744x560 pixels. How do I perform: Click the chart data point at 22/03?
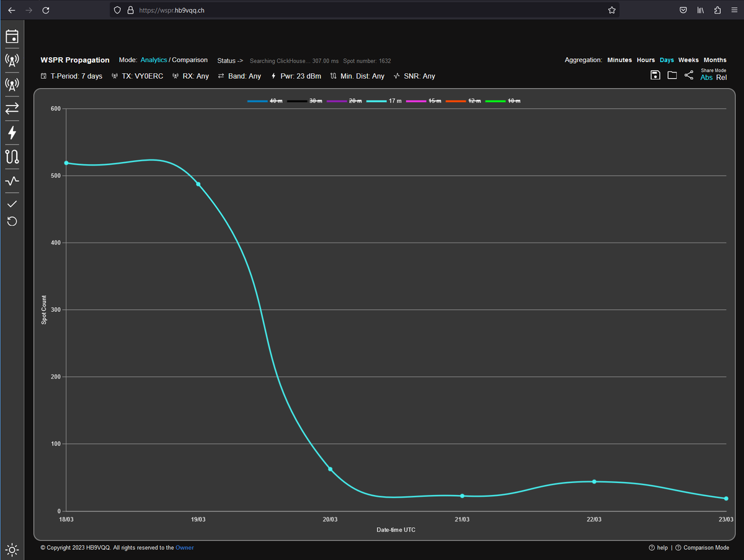(594, 481)
